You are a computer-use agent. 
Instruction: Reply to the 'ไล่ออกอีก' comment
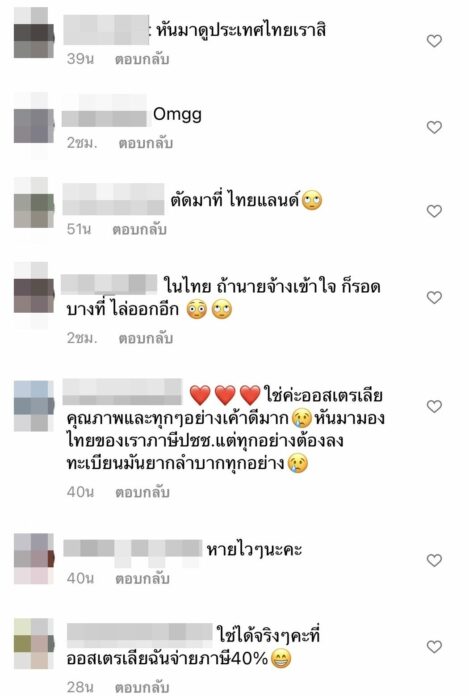(x=146, y=338)
